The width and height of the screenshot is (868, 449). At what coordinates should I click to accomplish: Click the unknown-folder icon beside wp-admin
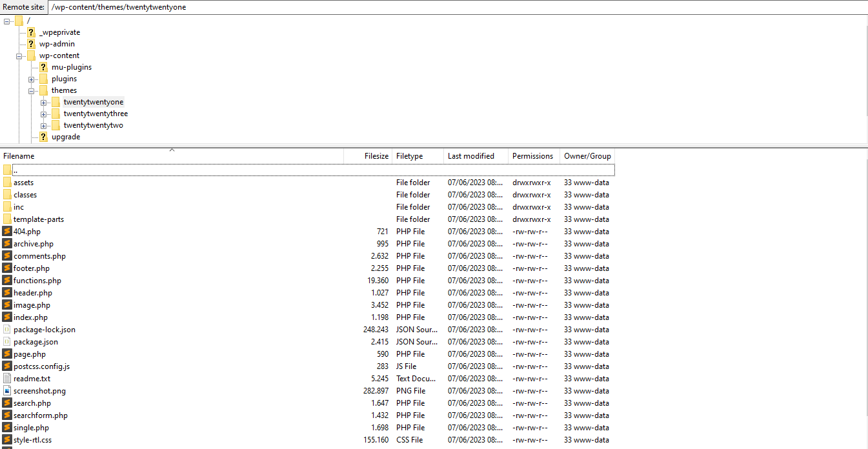pyautogui.click(x=31, y=44)
